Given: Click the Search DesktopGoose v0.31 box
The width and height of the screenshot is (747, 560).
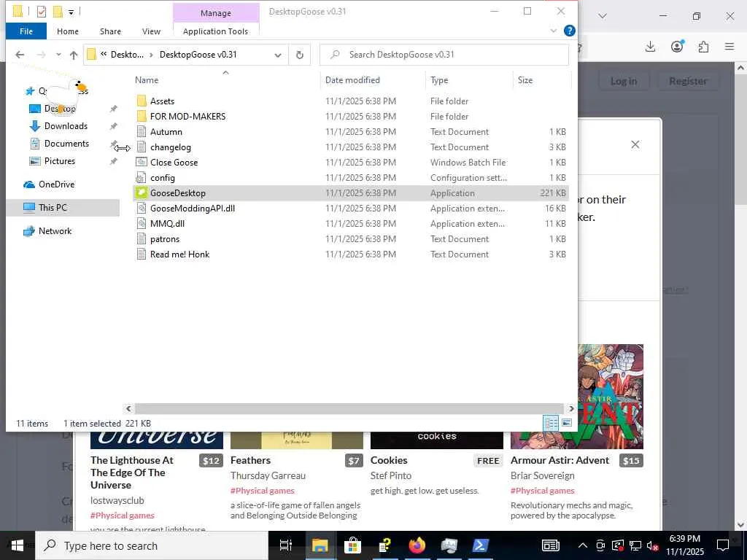Looking at the screenshot, I should [444, 55].
